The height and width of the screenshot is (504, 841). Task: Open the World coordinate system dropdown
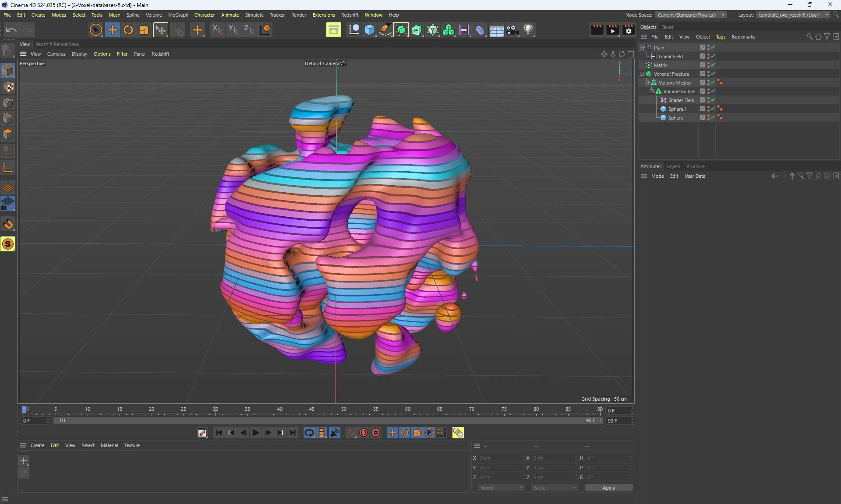(x=501, y=488)
